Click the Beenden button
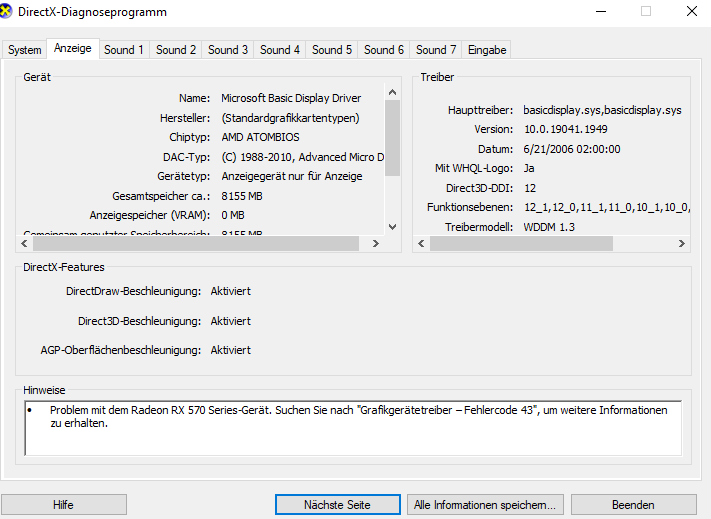 [x=633, y=504]
